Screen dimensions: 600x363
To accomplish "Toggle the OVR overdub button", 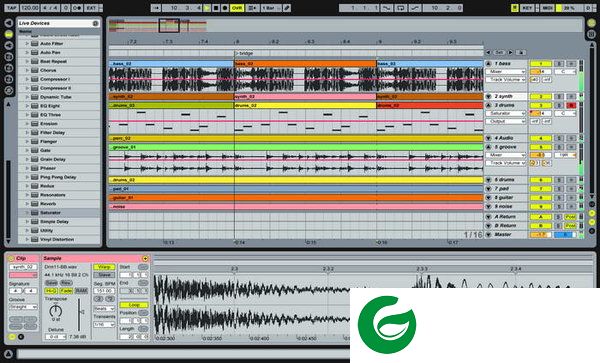I will pyautogui.click(x=237, y=8).
